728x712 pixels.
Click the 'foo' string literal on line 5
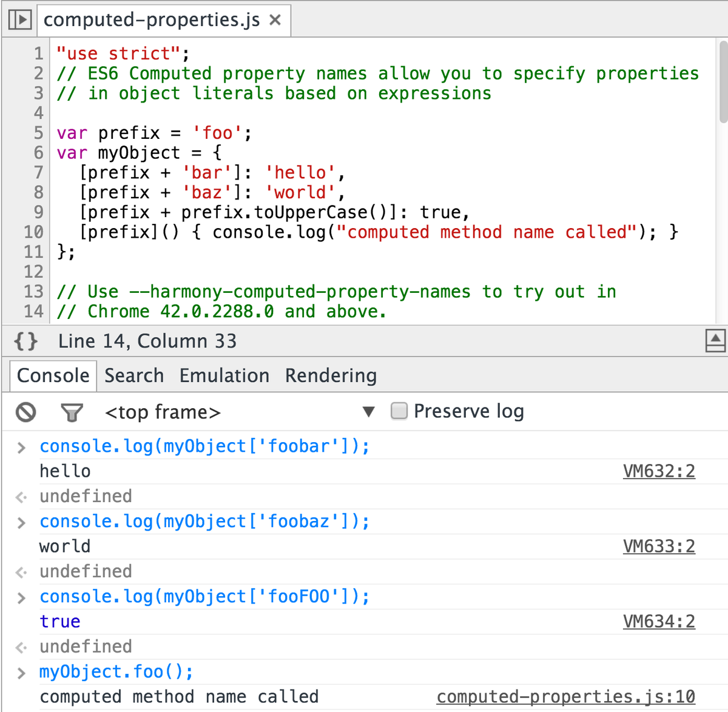point(217,133)
